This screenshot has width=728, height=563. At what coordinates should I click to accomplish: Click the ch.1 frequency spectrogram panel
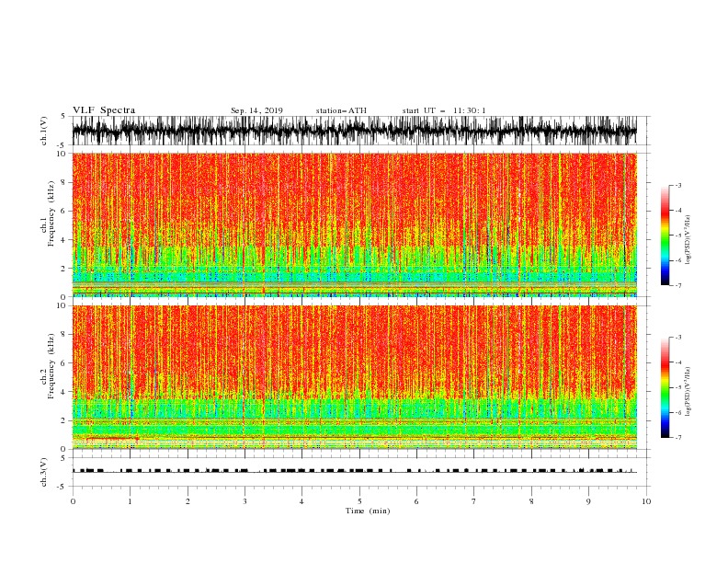click(354, 224)
